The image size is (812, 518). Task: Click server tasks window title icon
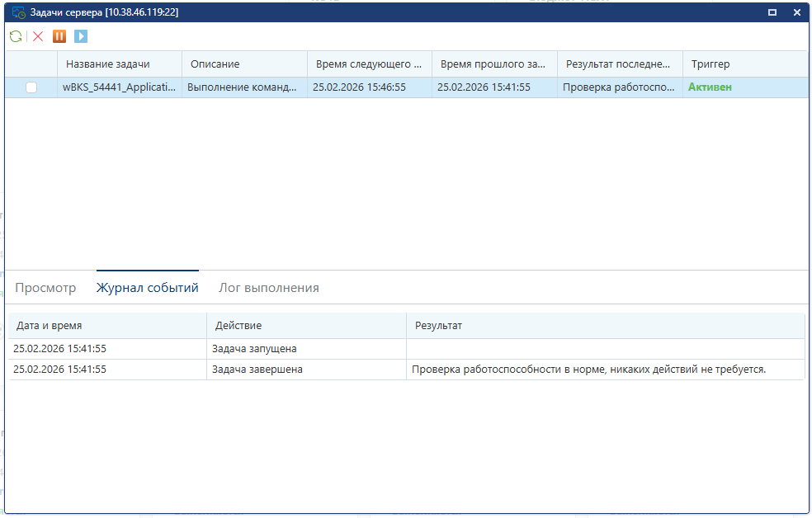(x=19, y=12)
